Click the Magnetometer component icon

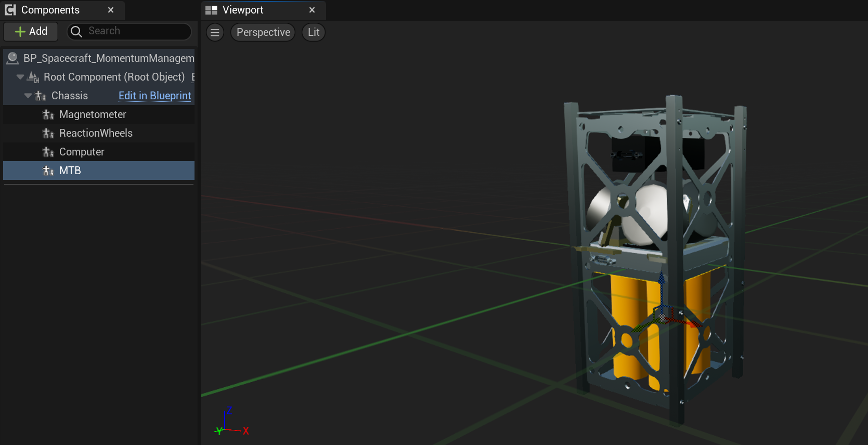pos(48,114)
